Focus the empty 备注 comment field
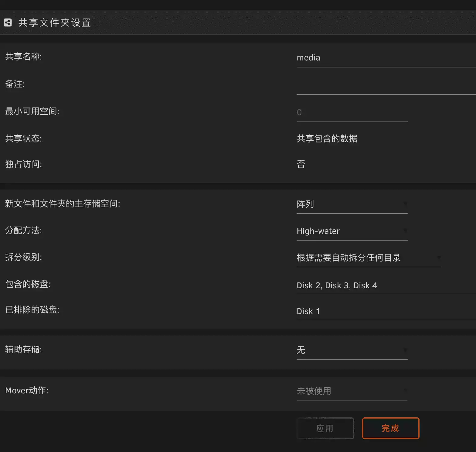The height and width of the screenshot is (452, 476). (x=386, y=86)
